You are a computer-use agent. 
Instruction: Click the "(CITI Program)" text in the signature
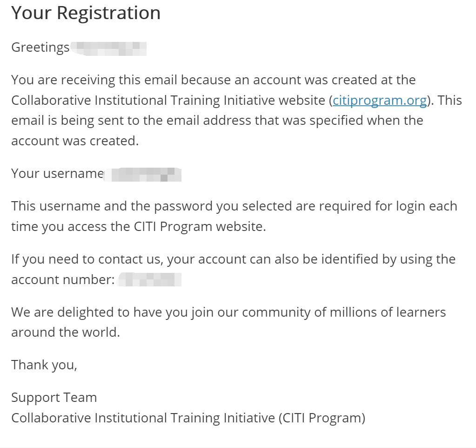(x=322, y=418)
